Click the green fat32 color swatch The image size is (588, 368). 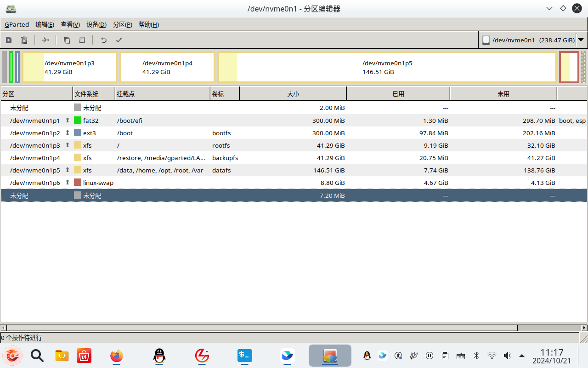point(78,120)
